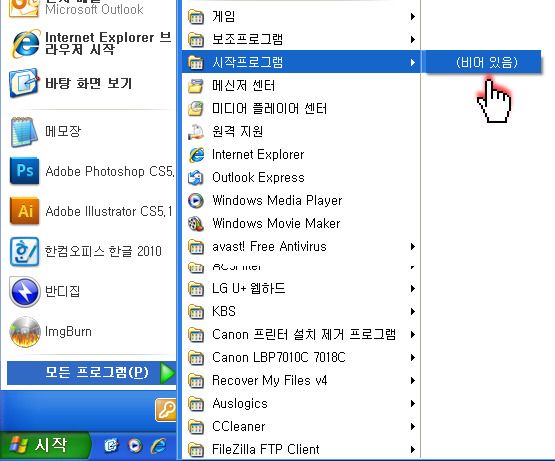Expand FileZilla FTP Client submenu arrow
Image resolution: width=555 pixels, height=461 pixels.
pyautogui.click(x=412, y=450)
